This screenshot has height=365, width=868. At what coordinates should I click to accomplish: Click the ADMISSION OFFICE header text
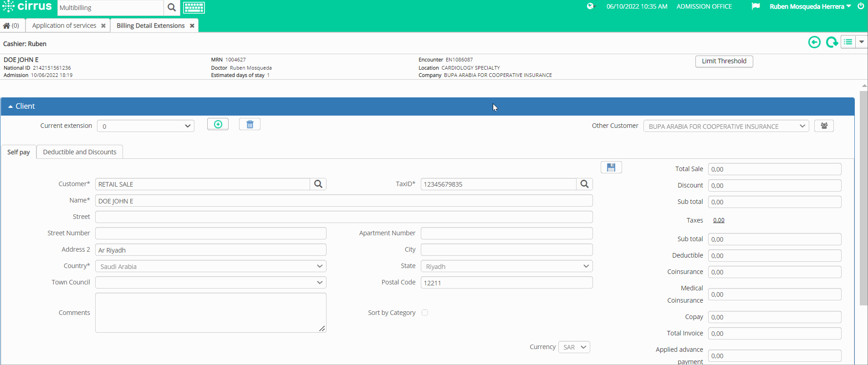pos(704,6)
